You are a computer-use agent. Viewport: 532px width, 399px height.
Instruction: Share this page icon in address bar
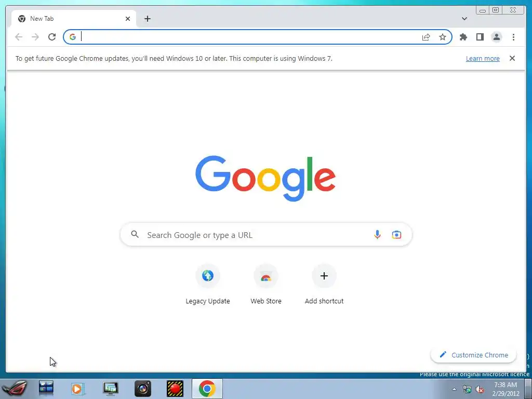(x=426, y=37)
